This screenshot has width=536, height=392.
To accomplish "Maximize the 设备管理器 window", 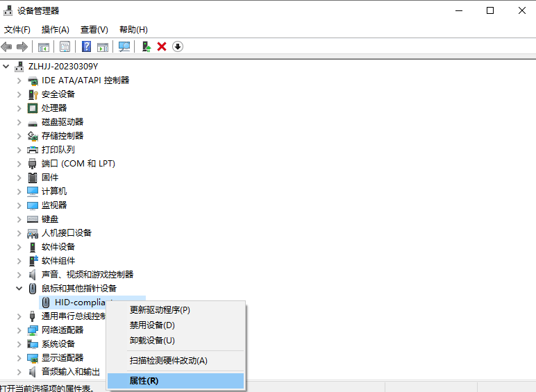I will [490, 10].
